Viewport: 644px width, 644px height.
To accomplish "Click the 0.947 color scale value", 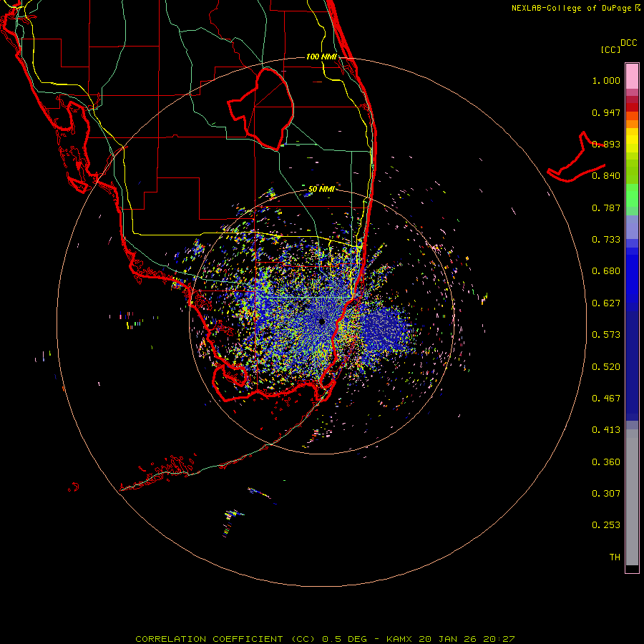I will coord(606,112).
